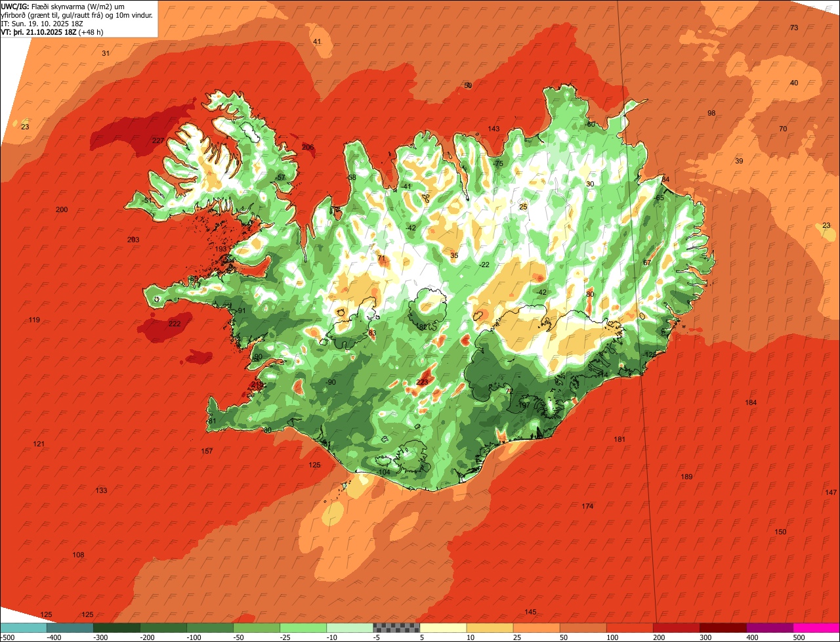This screenshot has width=840, height=642.
Task: Click the map value -81 on the Reykjanes peninsula
Action: pos(211,421)
